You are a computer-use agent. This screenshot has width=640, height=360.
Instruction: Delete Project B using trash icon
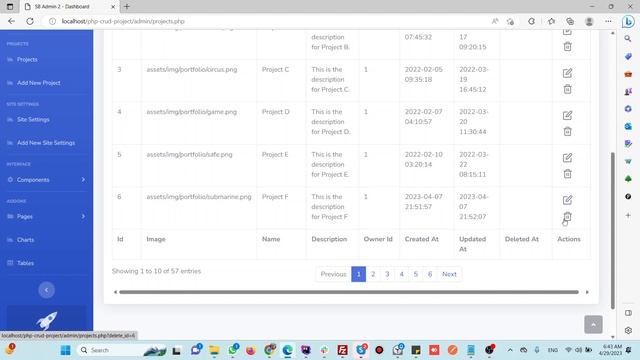567,47
